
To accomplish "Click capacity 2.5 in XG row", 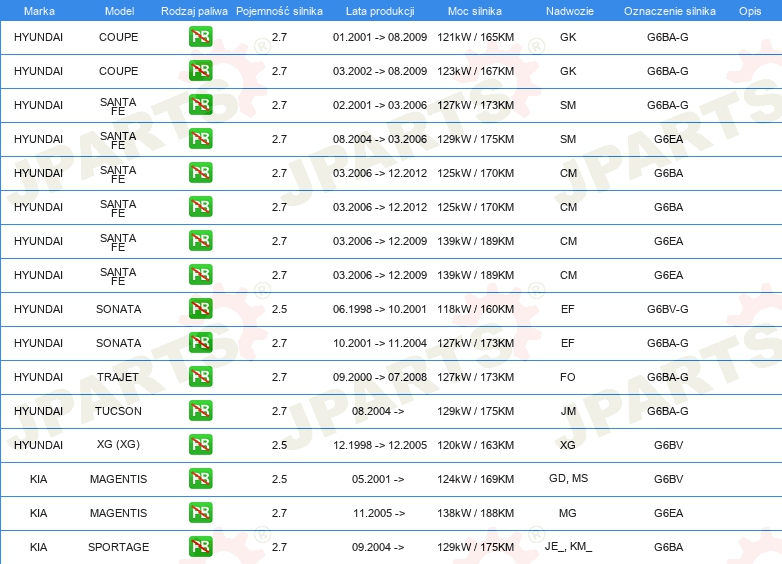I will (x=279, y=445).
